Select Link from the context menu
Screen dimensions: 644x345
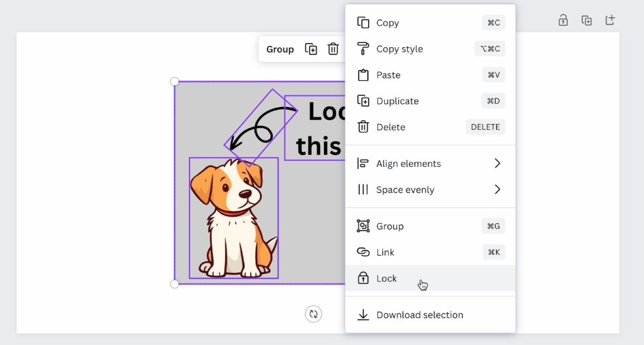coord(386,252)
